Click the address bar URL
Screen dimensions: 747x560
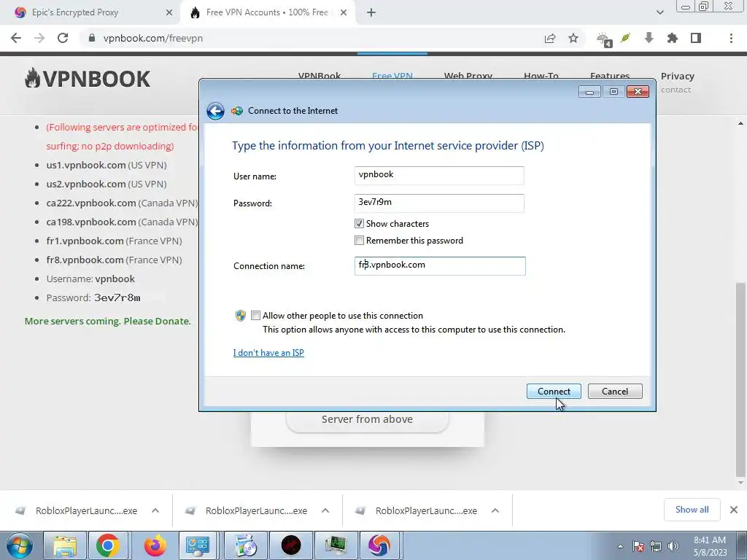click(x=153, y=38)
